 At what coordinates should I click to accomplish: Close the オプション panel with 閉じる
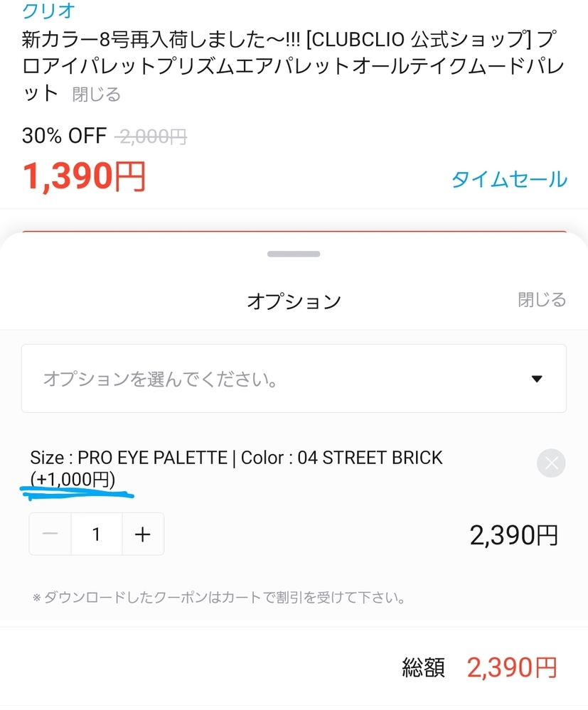(x=542, y=300)
